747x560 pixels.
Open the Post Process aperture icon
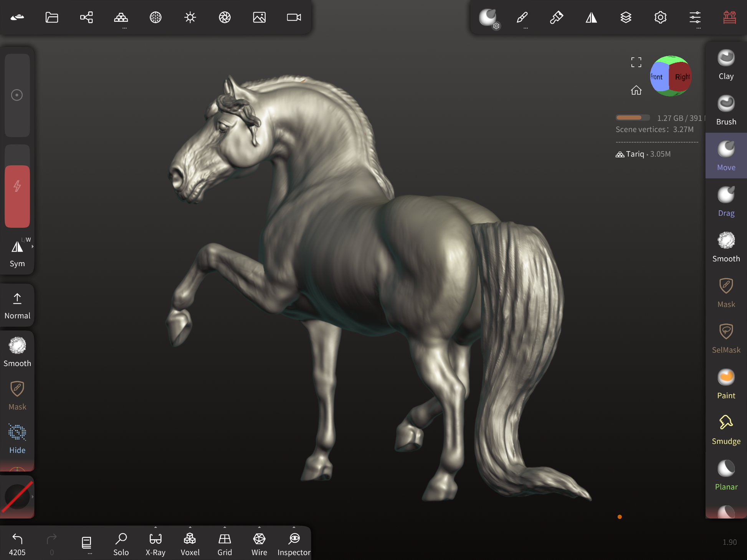[x=225, y=17]
